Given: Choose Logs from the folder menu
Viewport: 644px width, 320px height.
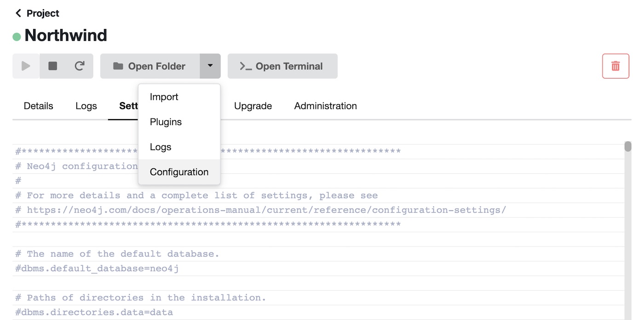Looking at the screenshot, I should [x=179, y=147].
